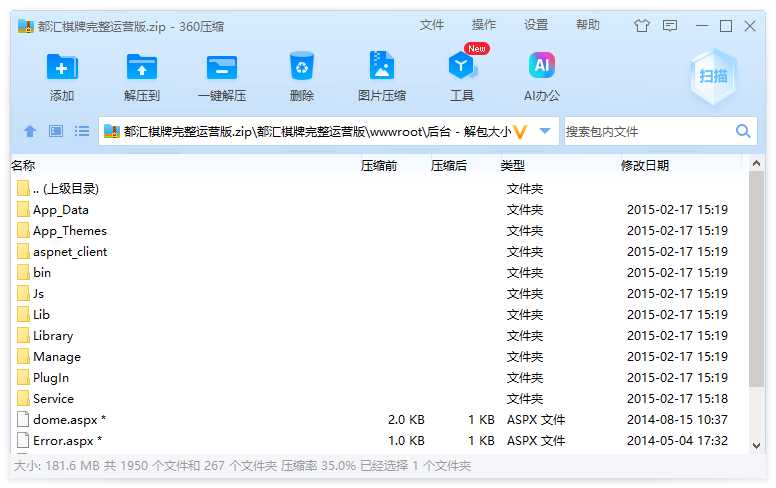The image size is (776, 488).
Task: Click the orange V icon in the address bar
Action: tap(520, 132)
